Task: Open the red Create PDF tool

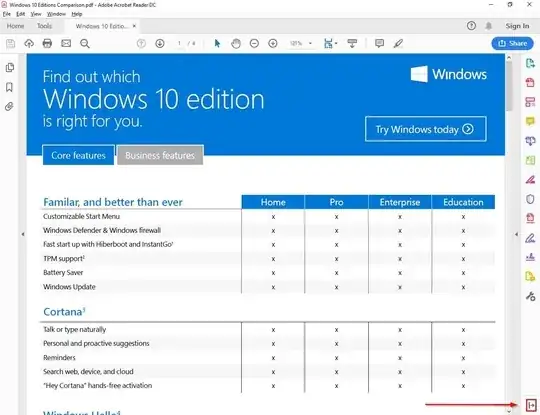Action: [530, 82]
